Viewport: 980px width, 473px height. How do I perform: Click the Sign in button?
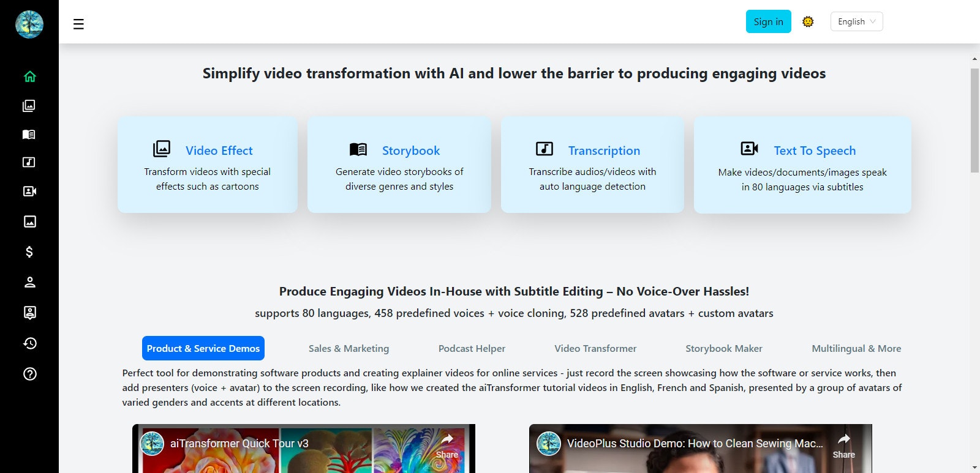[x=768, y=21]
